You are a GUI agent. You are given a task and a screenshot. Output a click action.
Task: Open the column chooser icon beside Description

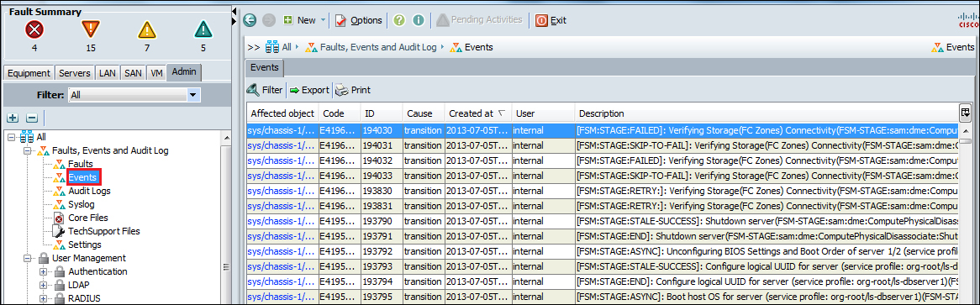tap(966, 113)
